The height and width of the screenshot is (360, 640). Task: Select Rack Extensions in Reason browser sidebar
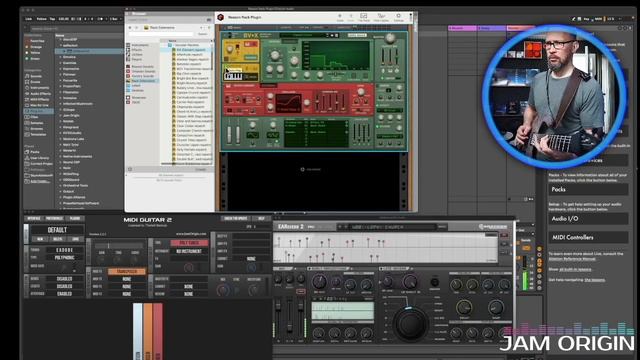point(144,81)
